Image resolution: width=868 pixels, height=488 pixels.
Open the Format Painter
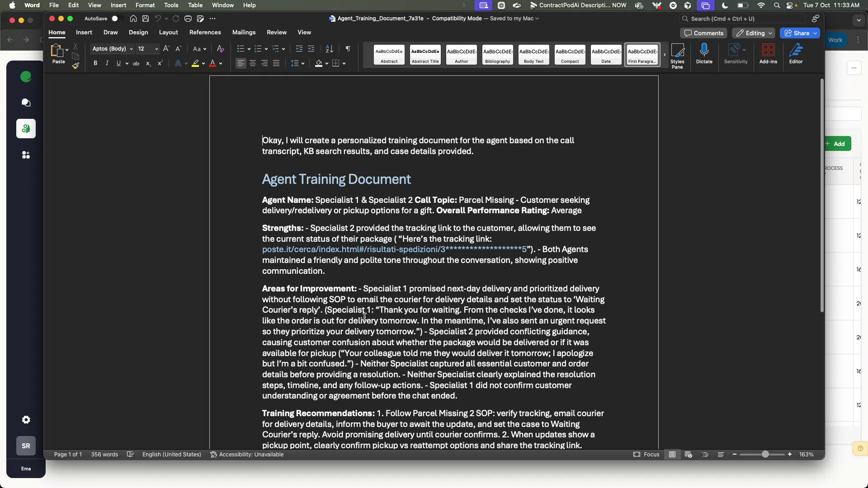pos(75,66)
